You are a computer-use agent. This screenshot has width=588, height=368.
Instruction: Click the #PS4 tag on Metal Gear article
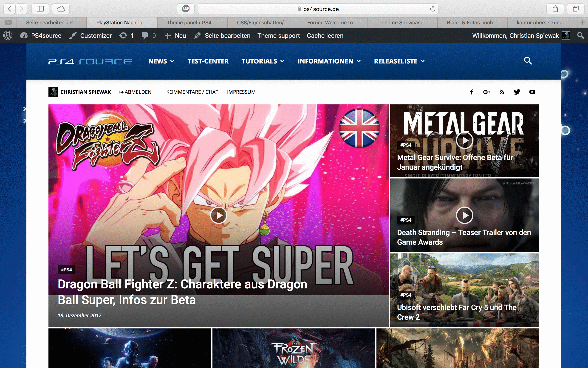coord(406,145)
